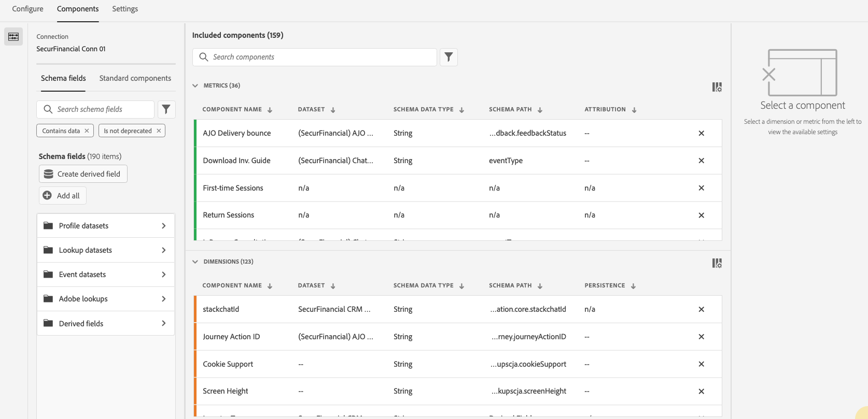This screenshot has width=868, height=419.
Task: Select the Components tab
Action: (x=78, y=9)
